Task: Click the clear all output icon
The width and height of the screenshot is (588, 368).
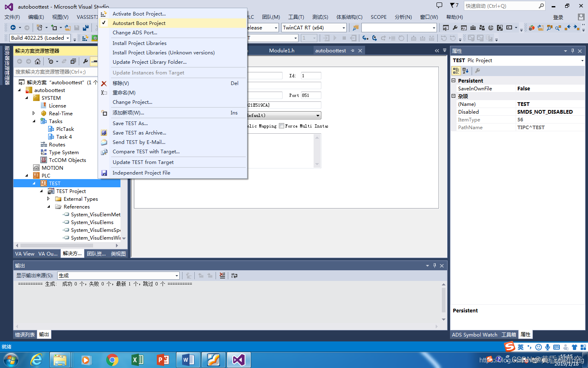Action: pyautogui.click(x=222, y=276)
